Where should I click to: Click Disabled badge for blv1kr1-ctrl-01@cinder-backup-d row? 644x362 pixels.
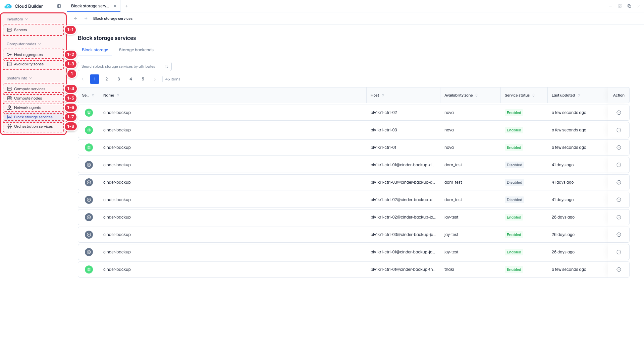pos(515,165)
